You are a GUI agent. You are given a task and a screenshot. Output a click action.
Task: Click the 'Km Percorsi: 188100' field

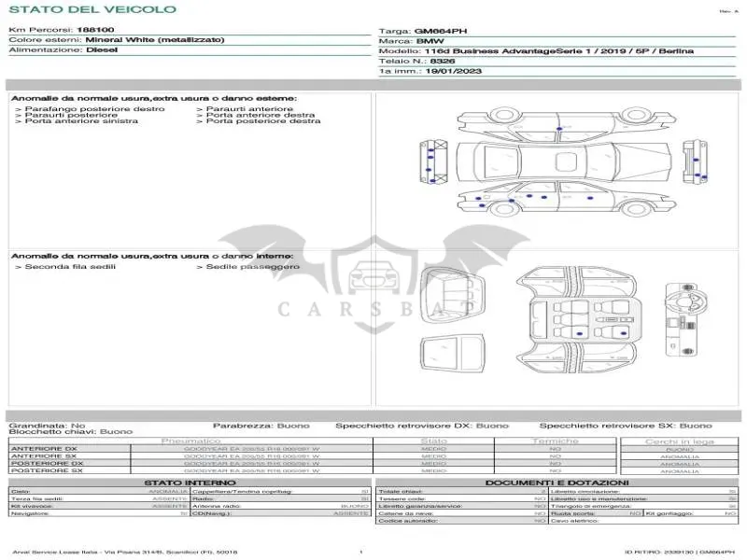62,30
